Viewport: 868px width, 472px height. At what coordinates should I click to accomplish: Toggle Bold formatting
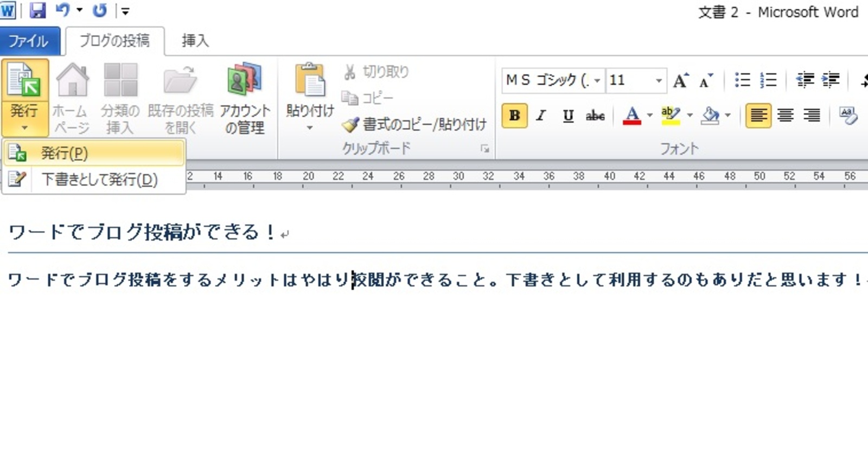click(x=514, y=116)
